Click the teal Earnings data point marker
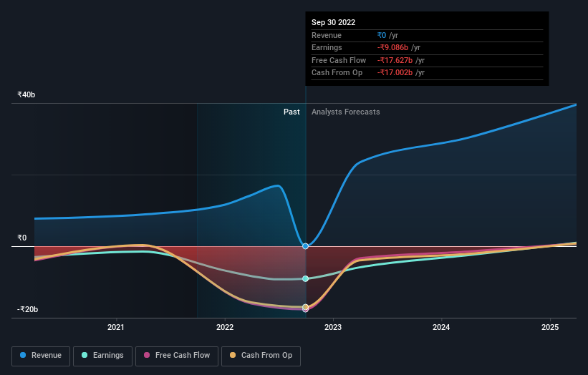Screen dimensions: 588x375 click(x=306, y=278)
